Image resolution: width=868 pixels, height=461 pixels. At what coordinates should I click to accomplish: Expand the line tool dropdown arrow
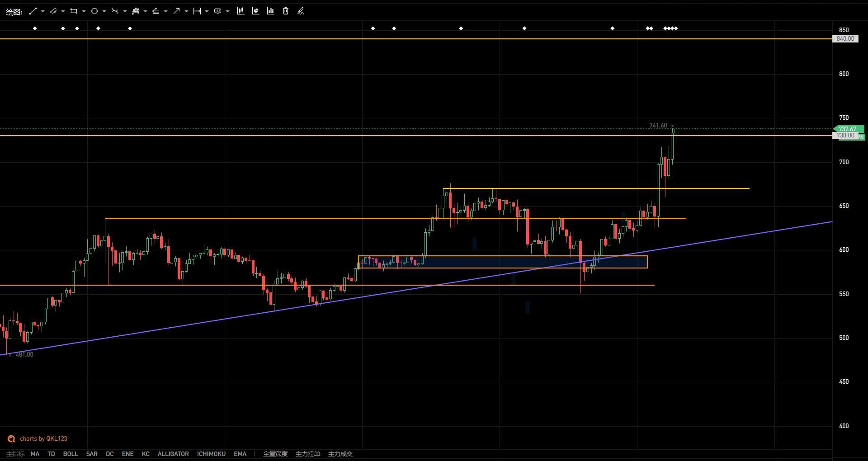coord(42,11)
